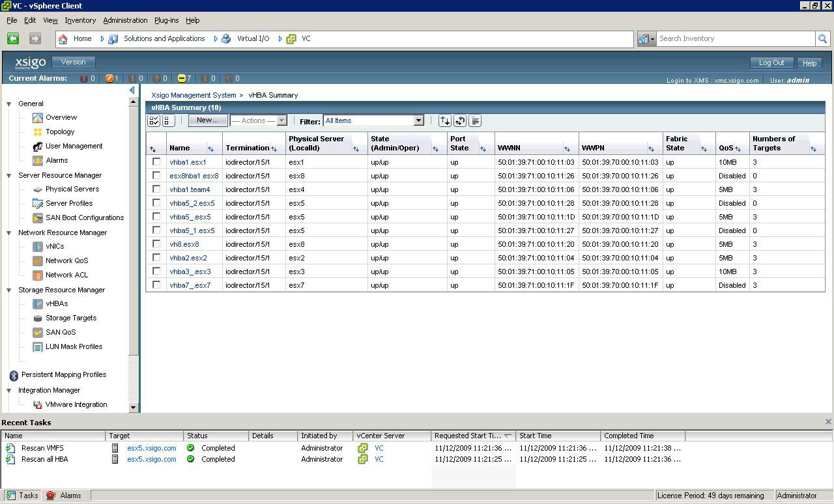Click the refresh table toolbar icon
The width and height of the screenshot is (834, 504).
(460, 120)
